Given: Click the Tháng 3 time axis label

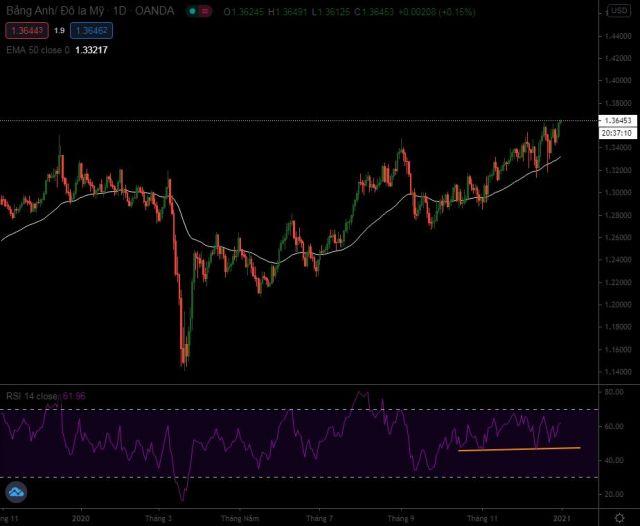Looking at the screenshot, I should click(158, 519).
